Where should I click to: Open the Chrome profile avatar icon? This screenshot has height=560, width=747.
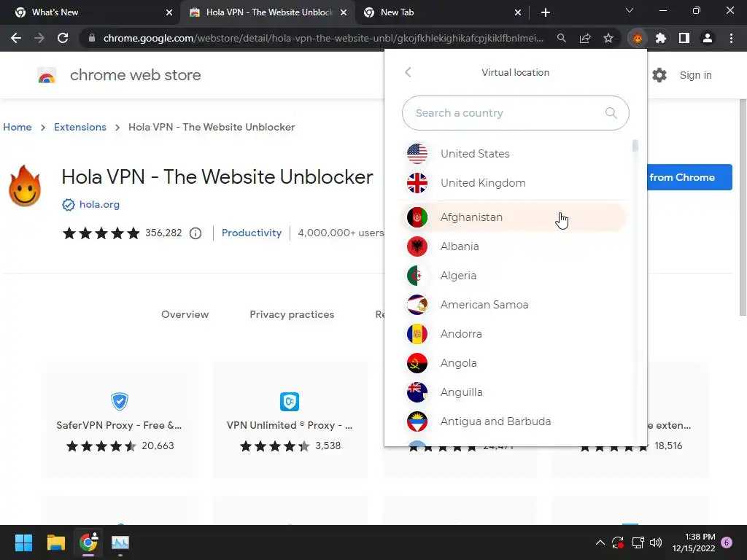point(708,38)
